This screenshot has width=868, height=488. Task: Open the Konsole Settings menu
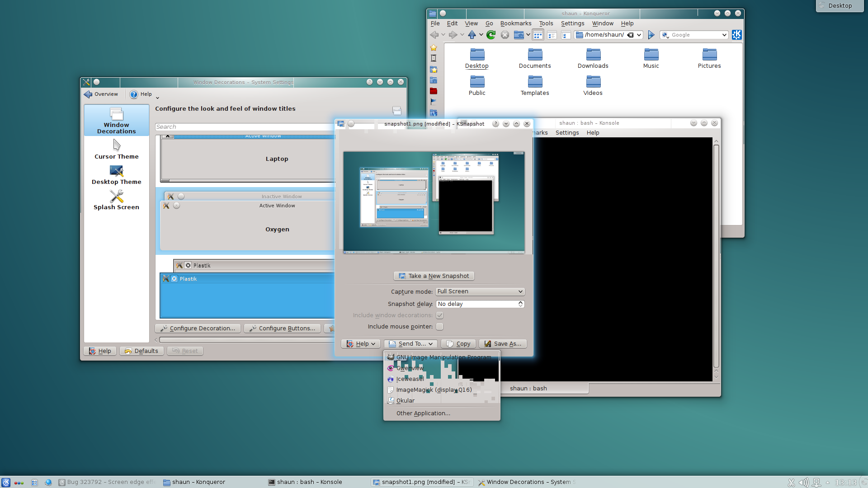click(567, 133)
